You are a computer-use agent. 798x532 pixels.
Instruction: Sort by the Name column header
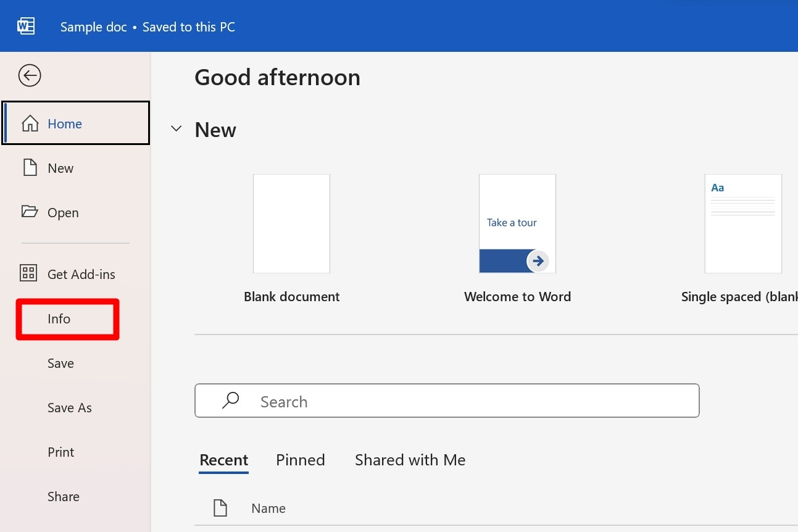coord(268,509)
